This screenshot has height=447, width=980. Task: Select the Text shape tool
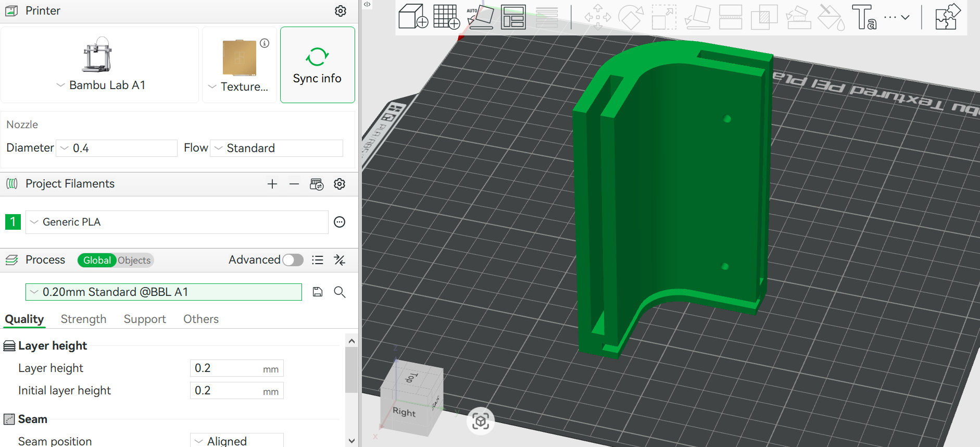click(864, 17)
